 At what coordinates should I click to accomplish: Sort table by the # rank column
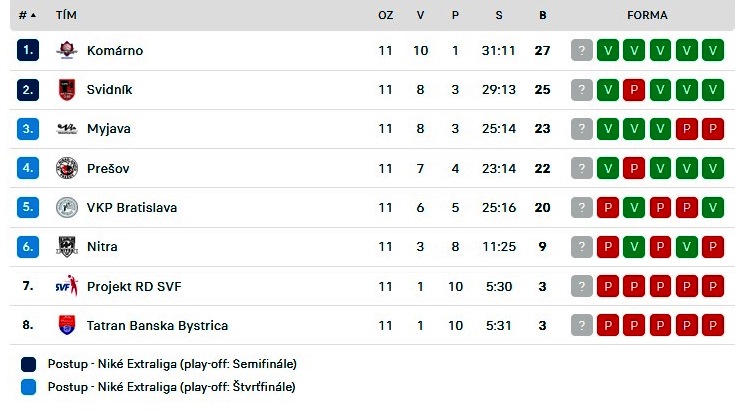pyautogui.click(x=27, y=15)
